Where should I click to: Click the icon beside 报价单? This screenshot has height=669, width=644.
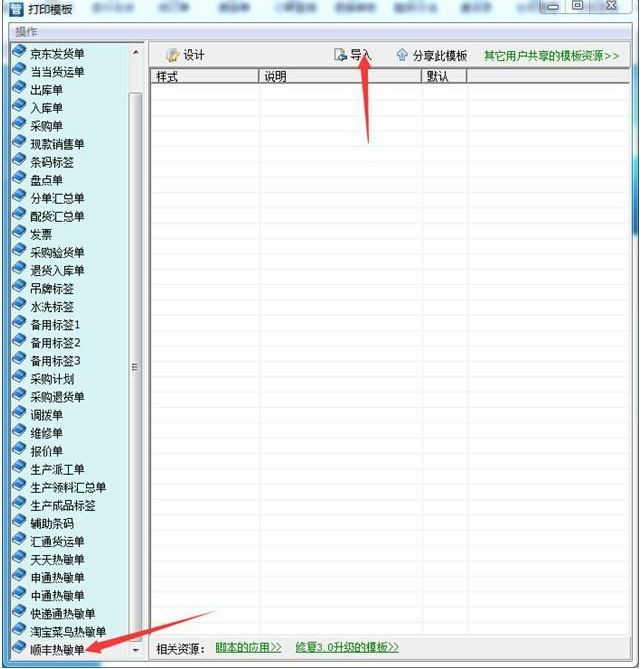coord(19,451)
